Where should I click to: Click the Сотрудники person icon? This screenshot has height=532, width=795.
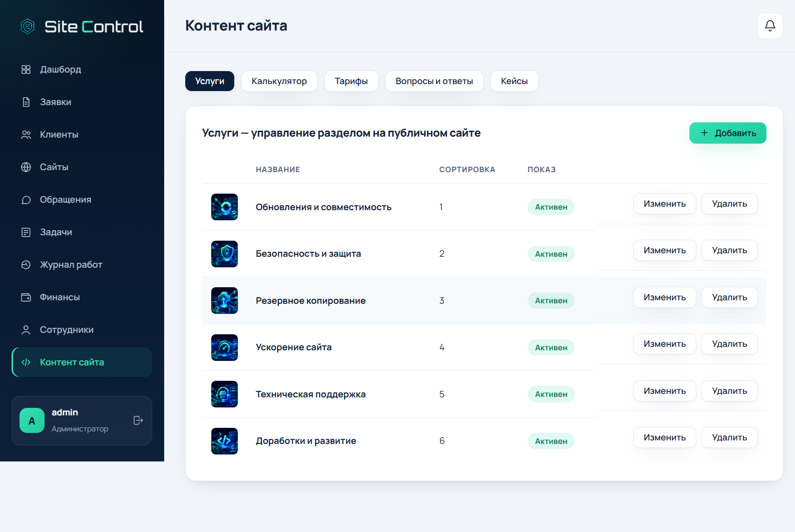[26, 330]
